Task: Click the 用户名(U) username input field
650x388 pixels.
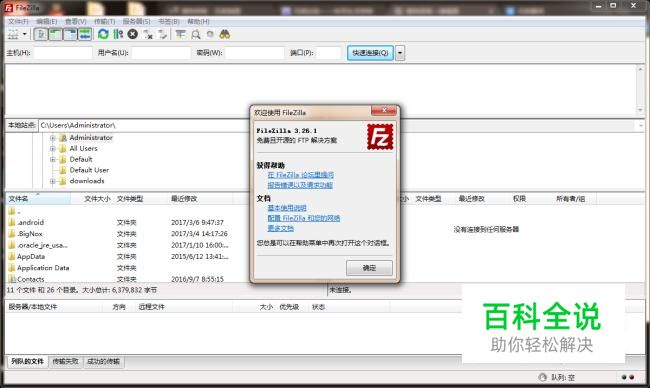Action: coord(161,53)
